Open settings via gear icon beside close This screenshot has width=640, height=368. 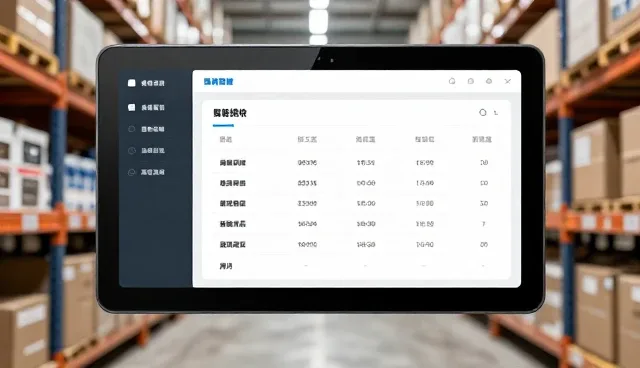489,81
